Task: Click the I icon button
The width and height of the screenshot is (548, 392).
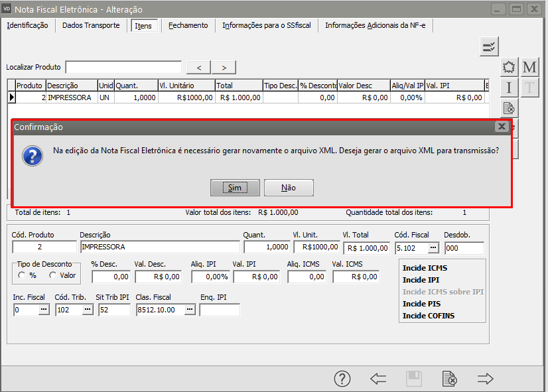Action: click(509, 87)
